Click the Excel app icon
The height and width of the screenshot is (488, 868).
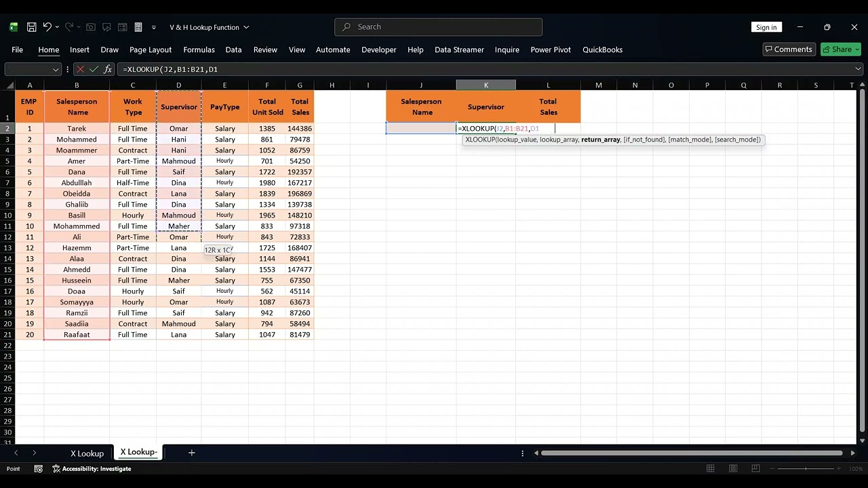[14, 27]
